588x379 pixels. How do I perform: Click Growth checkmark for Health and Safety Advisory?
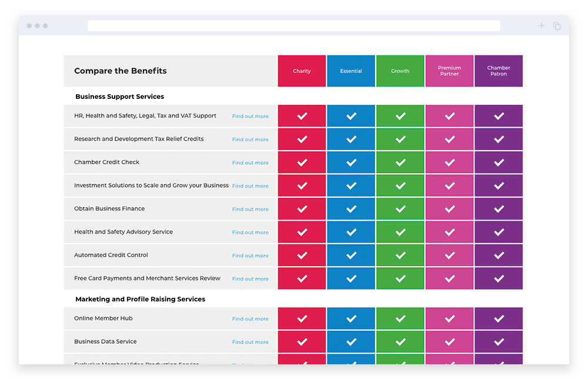coord(400,232)
